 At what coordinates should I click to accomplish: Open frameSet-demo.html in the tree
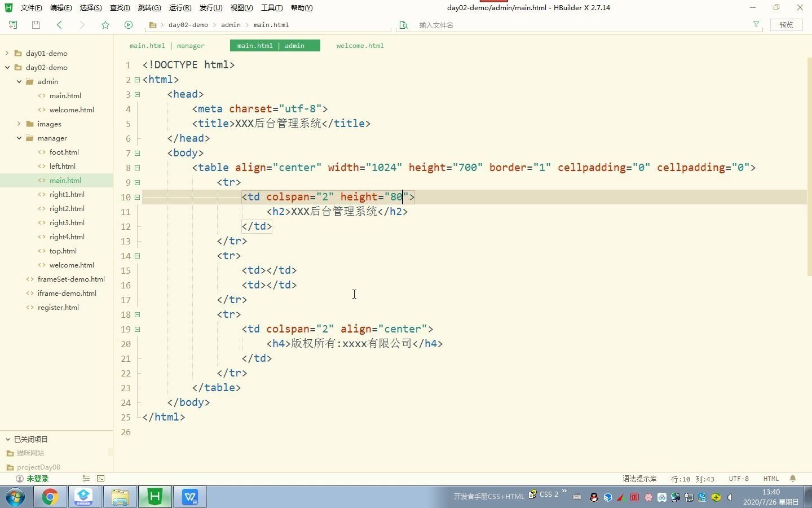point(71,279)
